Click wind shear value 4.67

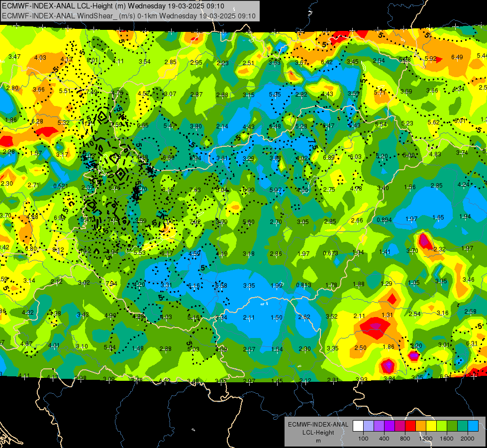[26, 343]
